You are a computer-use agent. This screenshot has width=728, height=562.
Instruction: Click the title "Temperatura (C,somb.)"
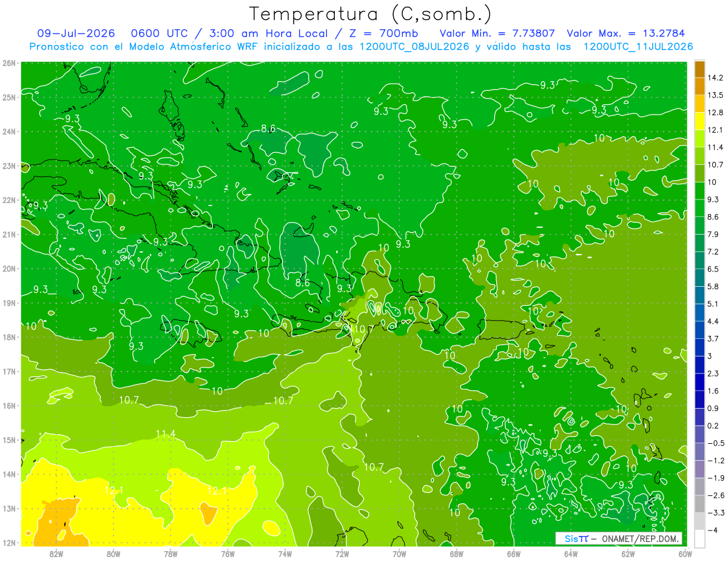point(371,15)
